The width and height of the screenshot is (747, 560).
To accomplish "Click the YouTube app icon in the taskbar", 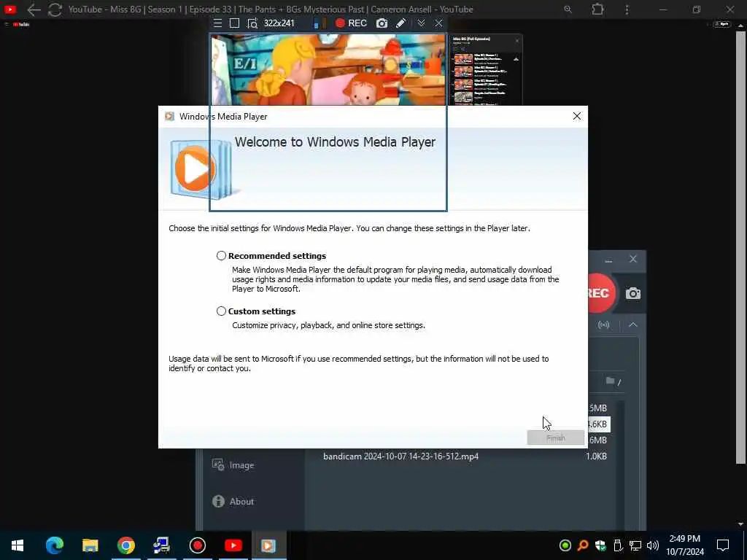I will 233,545.
